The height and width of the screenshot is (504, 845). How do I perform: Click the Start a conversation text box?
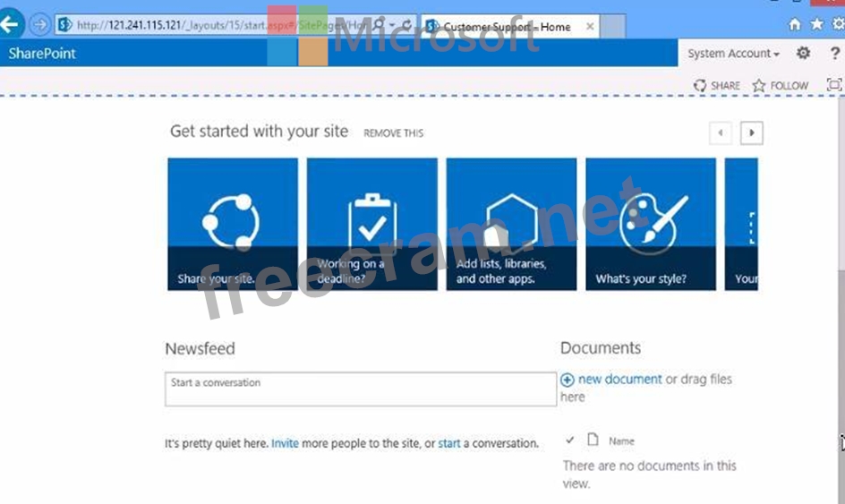point(361,389)
